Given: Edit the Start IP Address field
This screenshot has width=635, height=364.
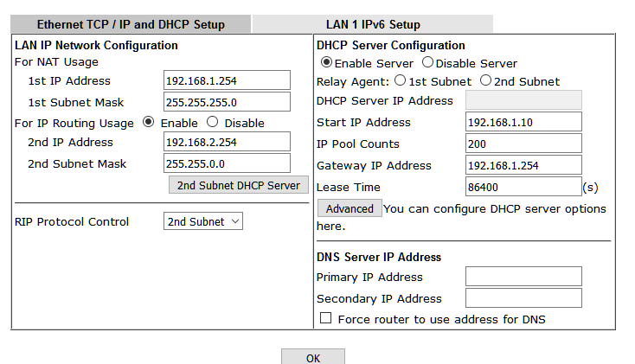Looking at the screenshot, I should coord(523,122).
